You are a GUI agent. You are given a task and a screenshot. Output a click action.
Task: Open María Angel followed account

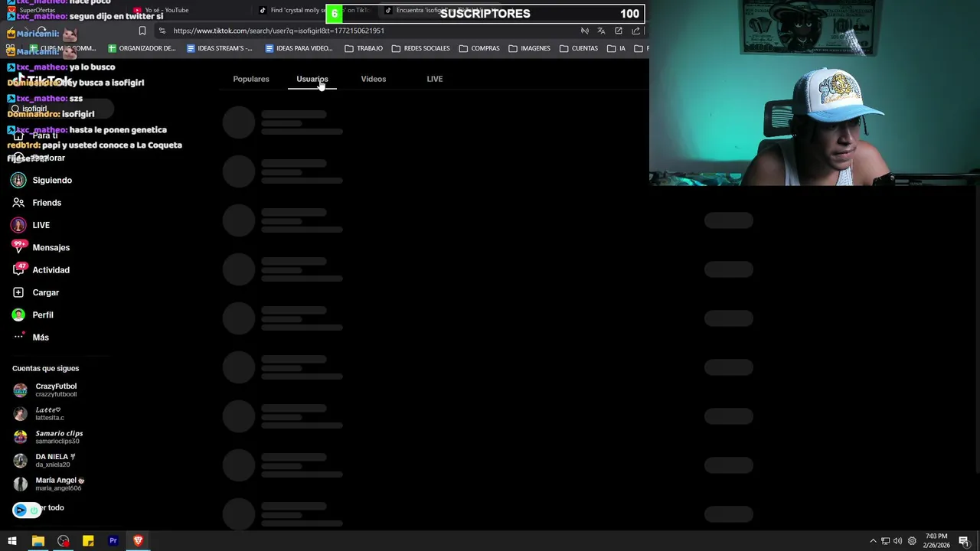(x=49, y=484)
